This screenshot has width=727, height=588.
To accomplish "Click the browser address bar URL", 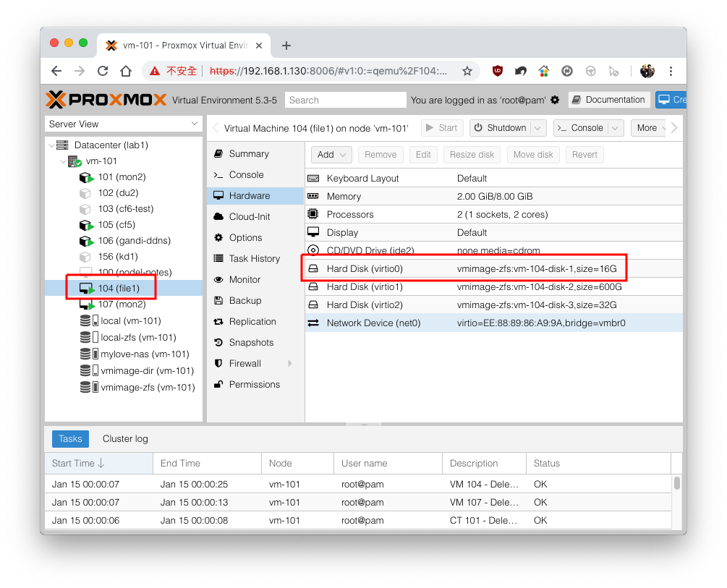I will coord(328,71).
